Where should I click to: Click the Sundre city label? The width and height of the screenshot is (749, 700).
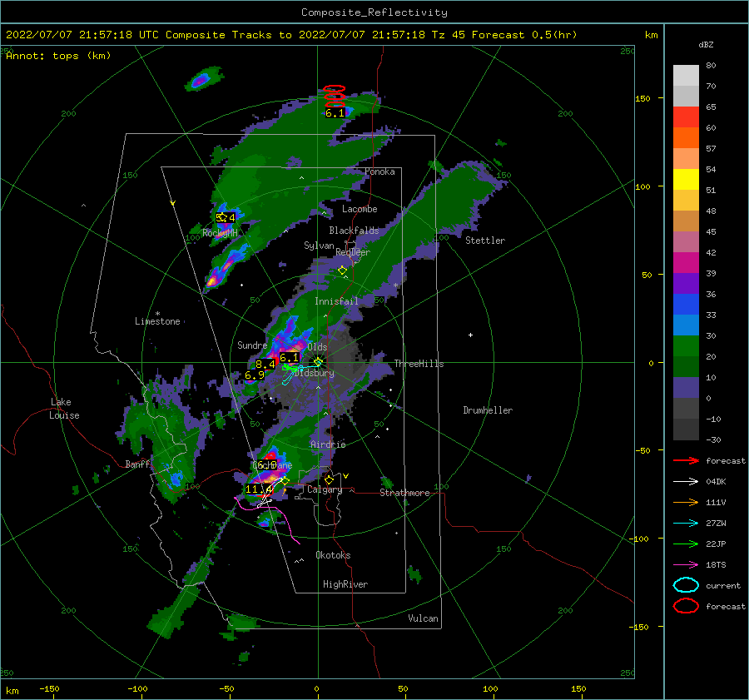[252, 345]
